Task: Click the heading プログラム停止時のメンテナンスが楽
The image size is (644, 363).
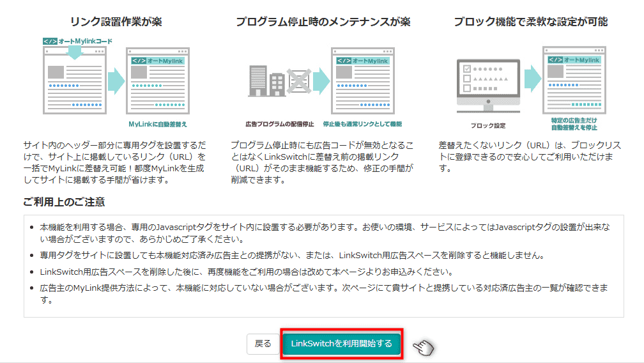Action: (323, 22)
